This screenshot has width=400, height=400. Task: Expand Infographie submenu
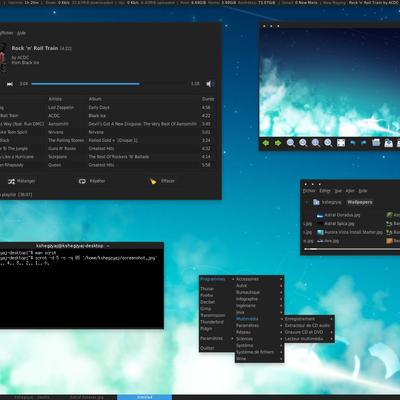tap(259, 299)
